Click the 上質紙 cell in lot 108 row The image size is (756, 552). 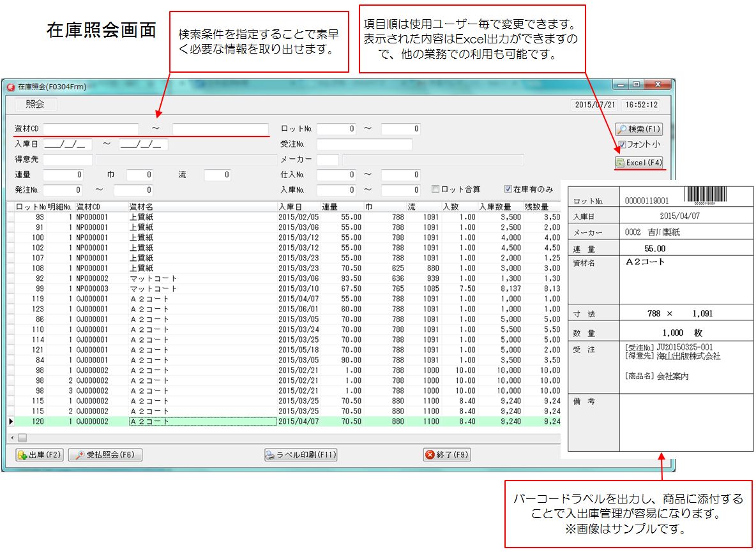[x=202, y=268]
